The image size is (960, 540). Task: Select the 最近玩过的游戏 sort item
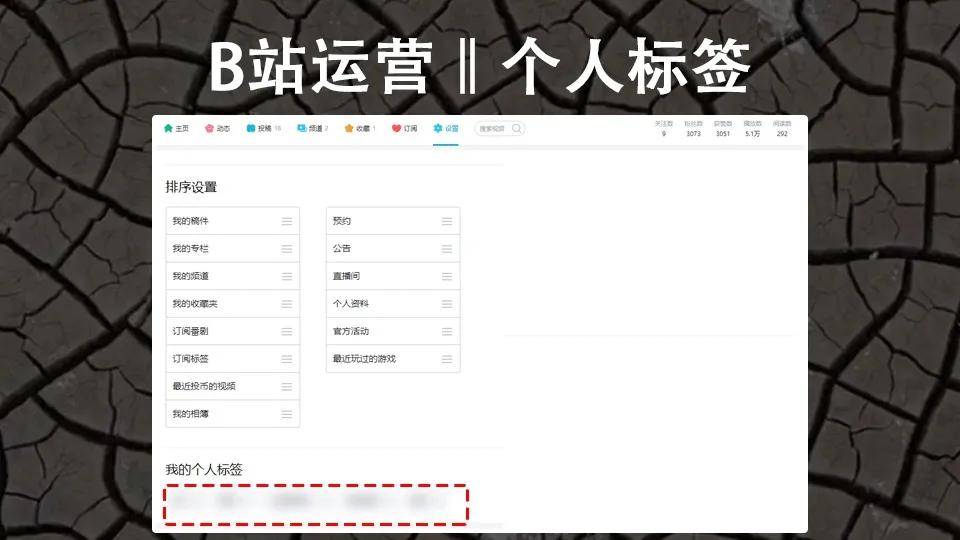tap(393, 359)
